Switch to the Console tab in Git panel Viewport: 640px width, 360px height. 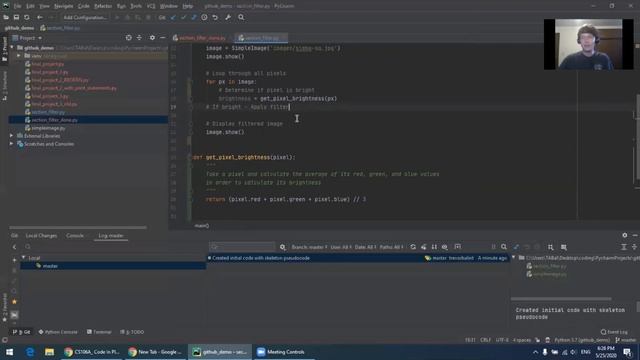(x=75, y=236)
